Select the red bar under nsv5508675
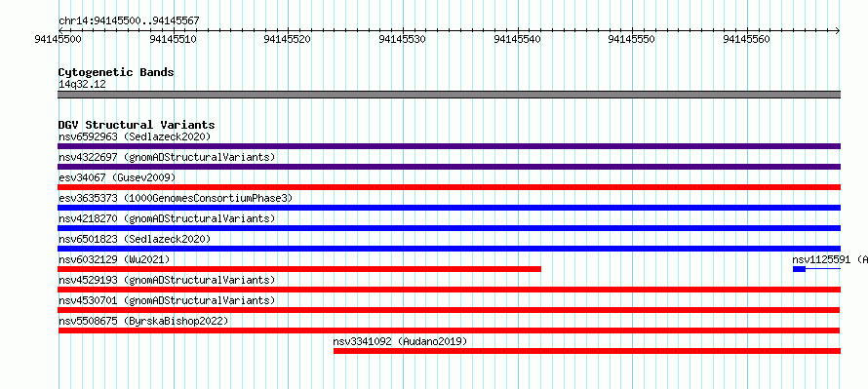This screenshot has width=868, height=389. point(449,331)
